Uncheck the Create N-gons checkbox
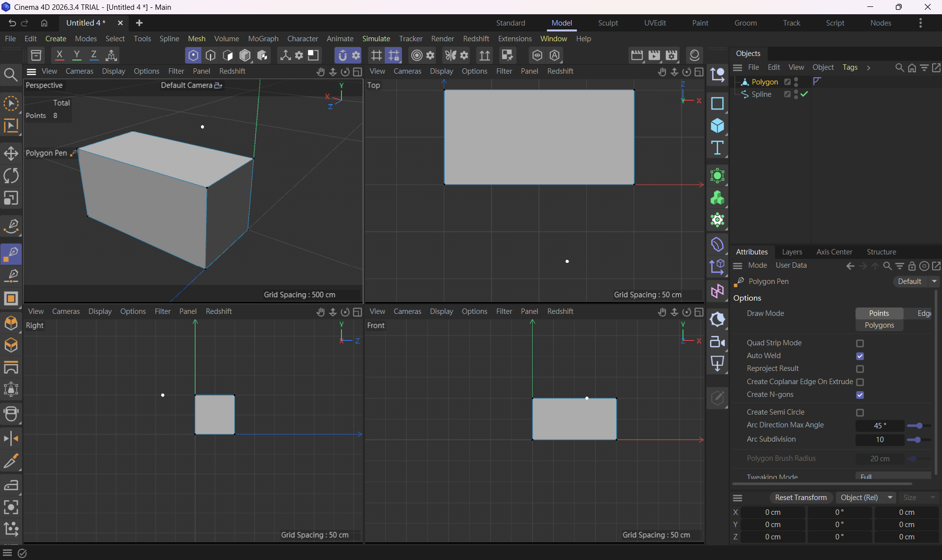The width and height of the screenshot is (942, 560). [x=860, y=395]
